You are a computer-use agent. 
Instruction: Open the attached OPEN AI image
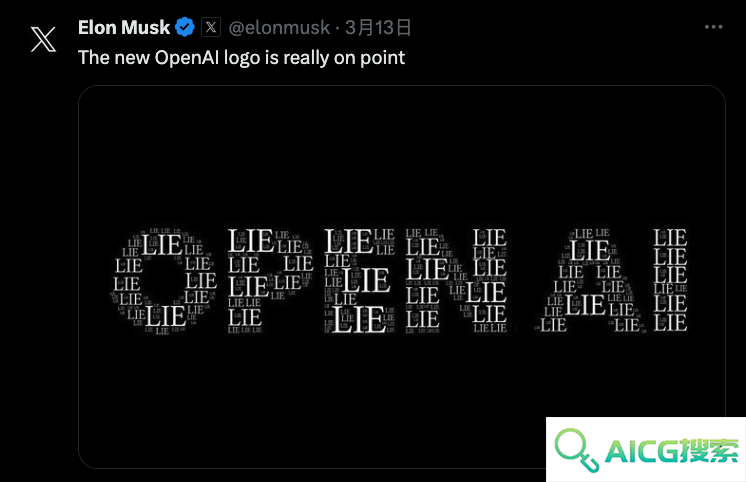[402, 276]
